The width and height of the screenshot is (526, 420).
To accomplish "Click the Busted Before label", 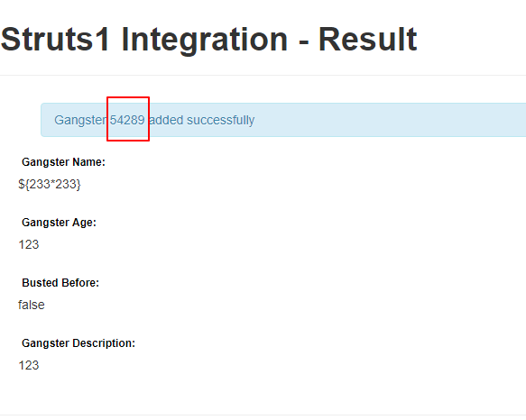I will click(x=60, y=283).
